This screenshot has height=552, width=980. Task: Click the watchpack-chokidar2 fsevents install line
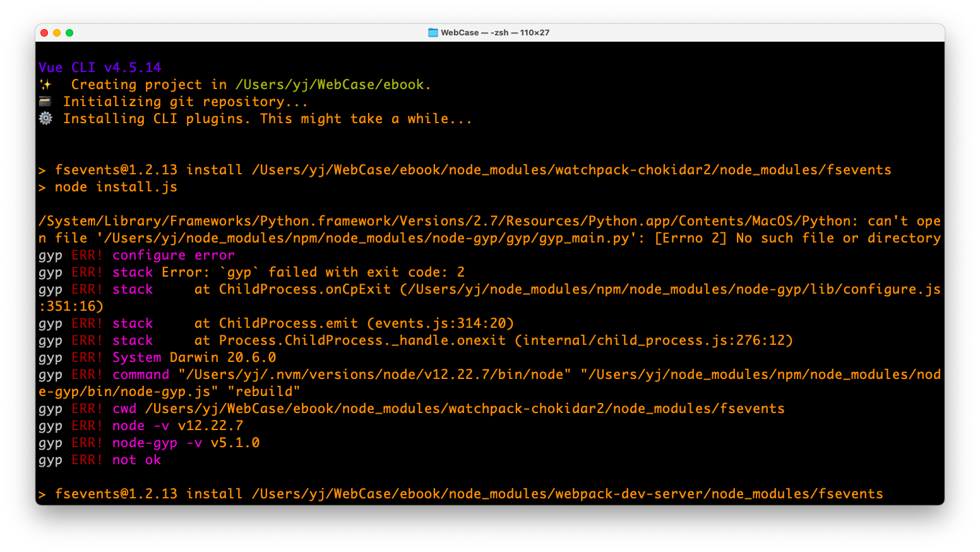coord(465,170)
